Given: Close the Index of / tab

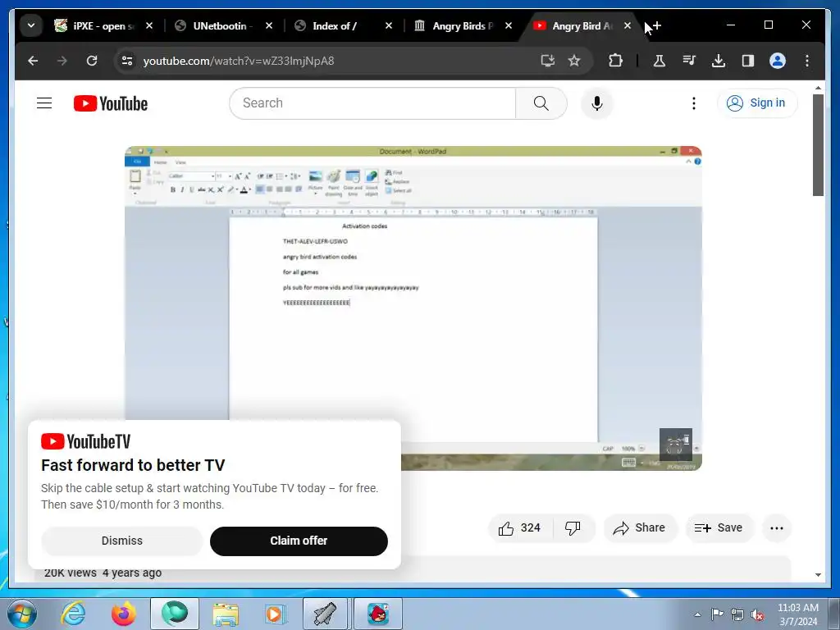Looking at the screenshot, I should pyautogui.click(x=389, y=25).
